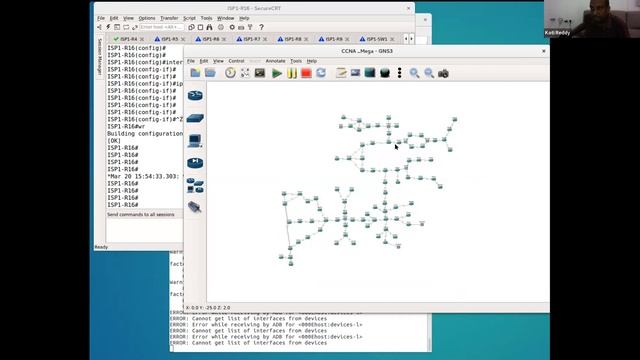The height and width of the screenshot is (360, 640).
Task: Open console to all devices icon
Action: click(260, 73)
